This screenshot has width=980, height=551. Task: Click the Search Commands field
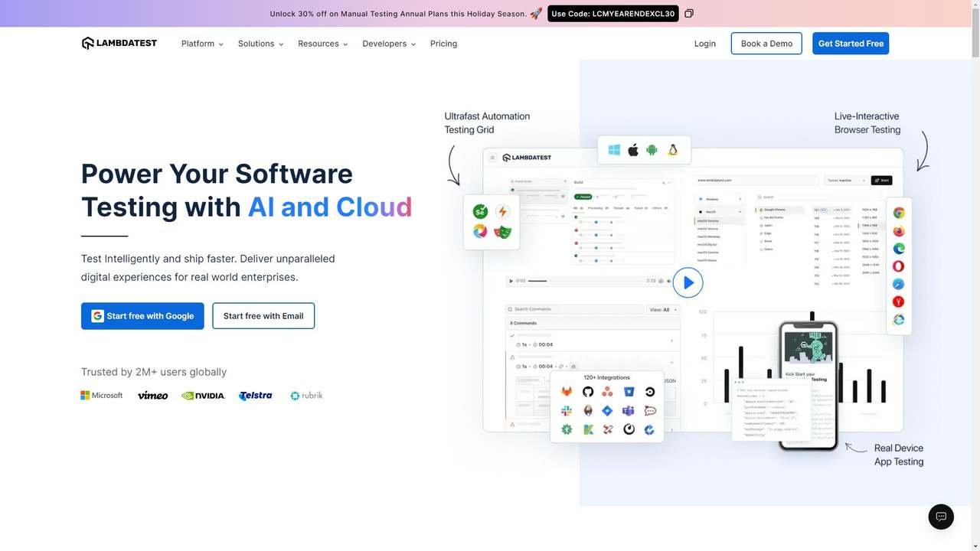click(x=576, y=310)
